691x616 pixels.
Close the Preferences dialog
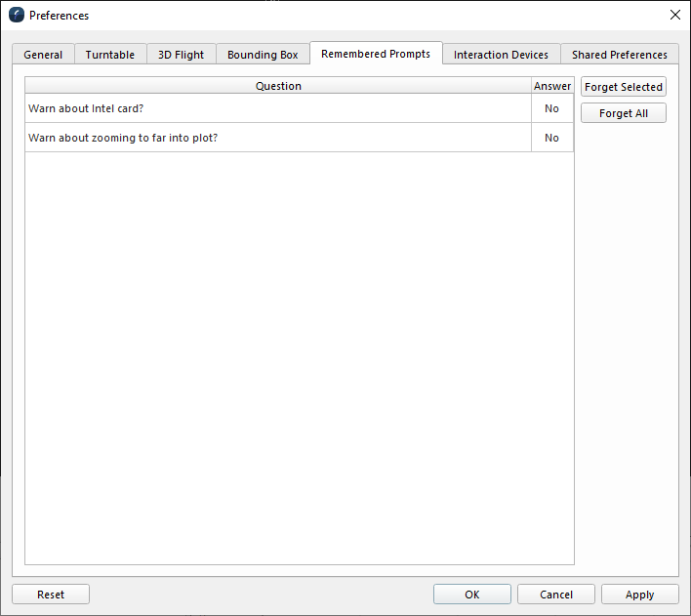tap(674, 15)
